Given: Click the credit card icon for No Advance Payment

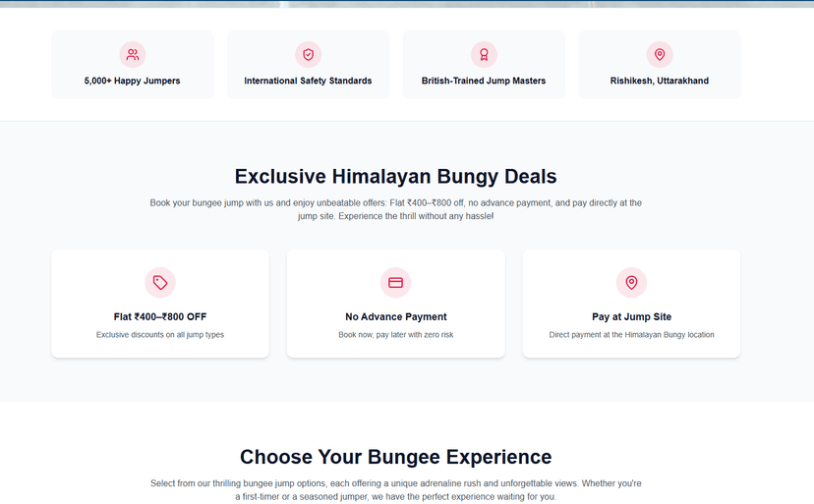Looking at the screenshot, I should click(395, 283).
